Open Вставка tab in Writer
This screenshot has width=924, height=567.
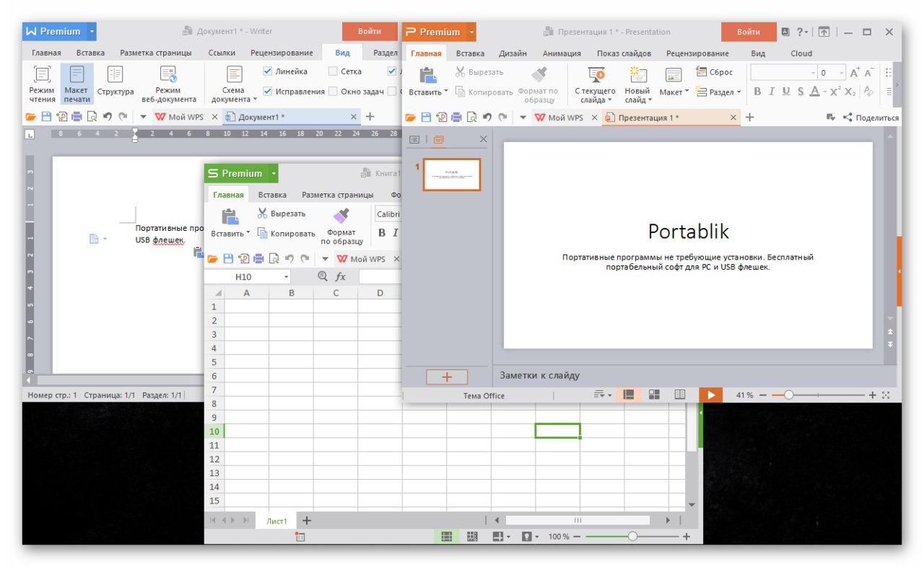[x=90, y=53]
